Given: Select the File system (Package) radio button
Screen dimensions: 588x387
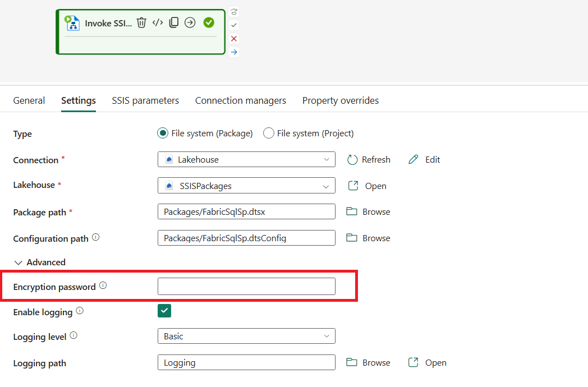Looking at the screenshot, I should (163, 133).
